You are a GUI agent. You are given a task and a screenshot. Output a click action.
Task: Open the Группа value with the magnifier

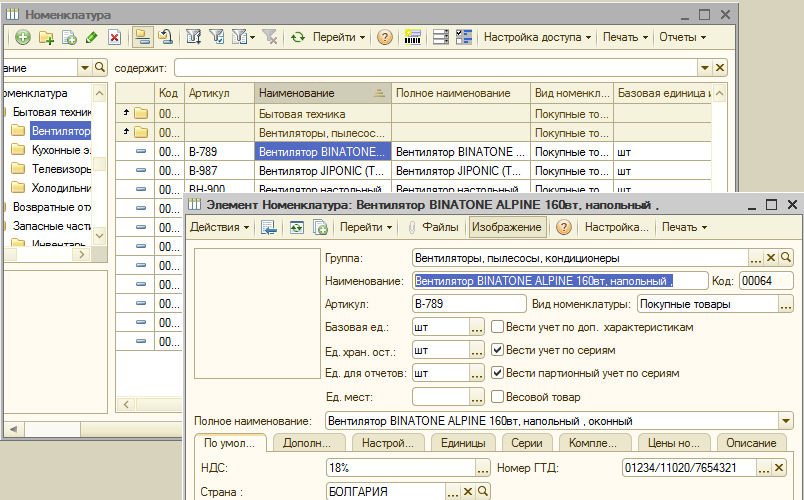coord(786,258)
